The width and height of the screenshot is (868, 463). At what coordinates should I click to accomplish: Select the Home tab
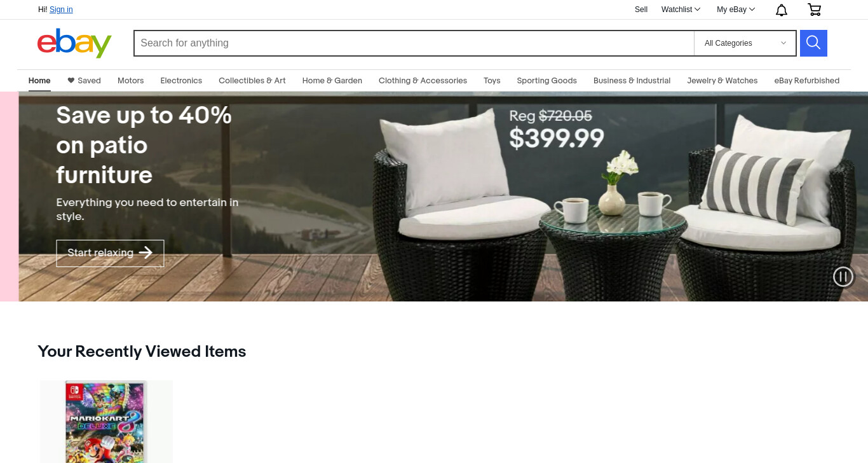point(39,81)
